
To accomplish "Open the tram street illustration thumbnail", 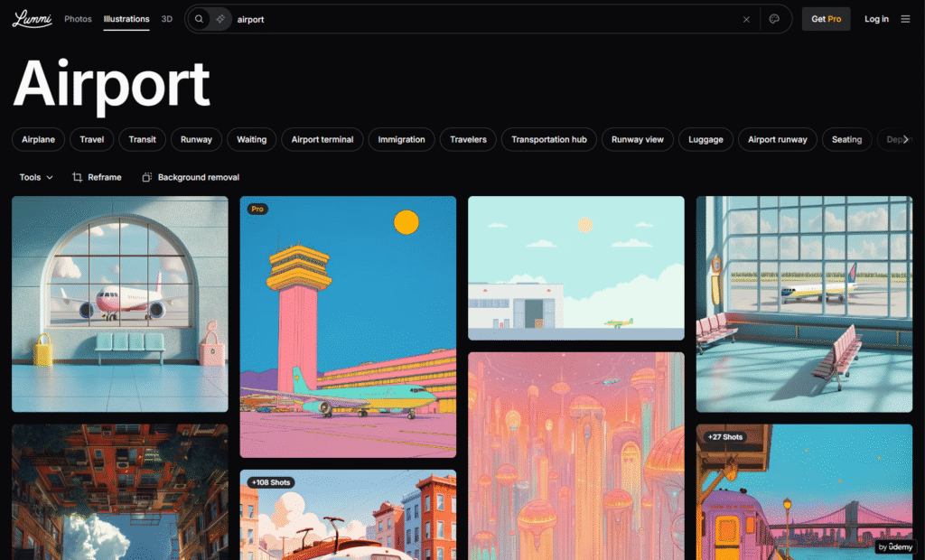I will tap(348, 515).
